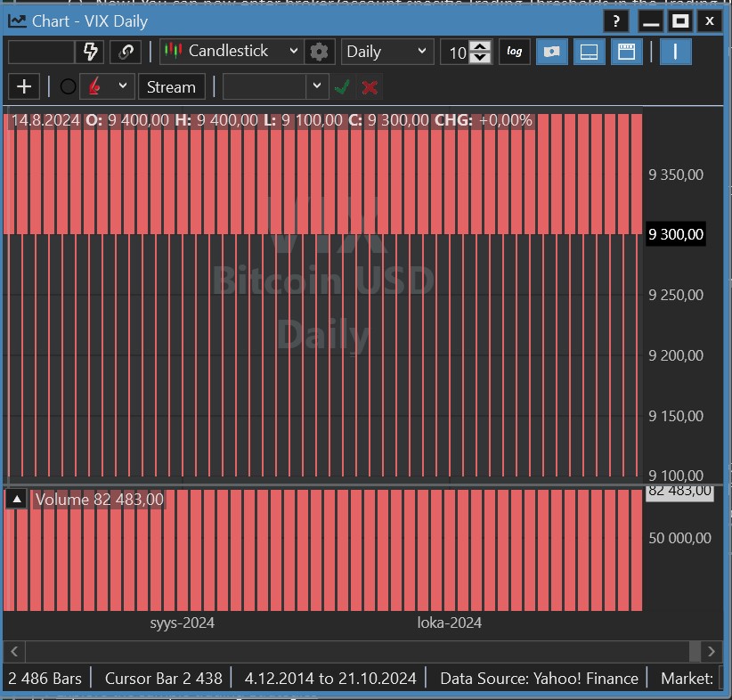Image resolution: width=732 pixels, height=700 pixels.
Task: Click the red X cancel icon
Action: (x=370, y=86)
